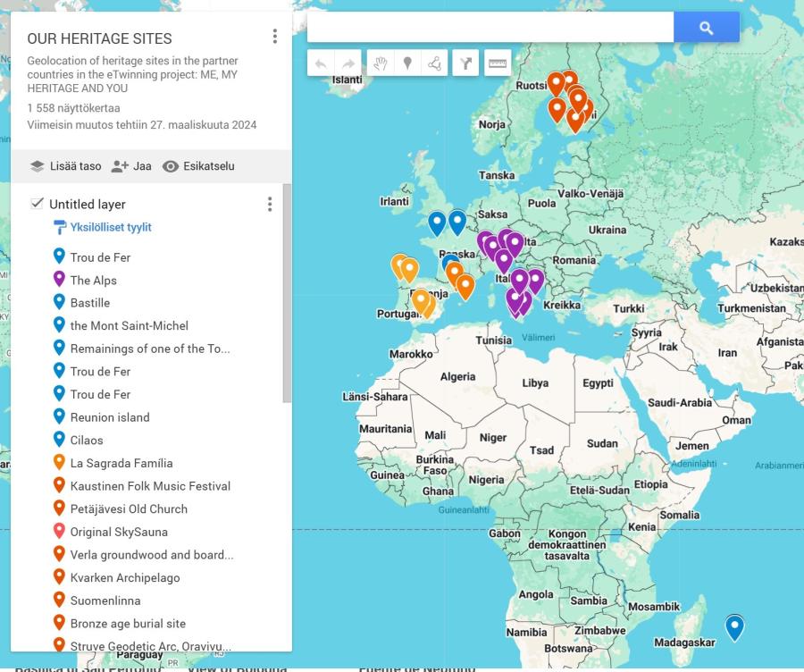Open Untitled layer options three-dot menu
Image resolution: width=804 pixels, height=672 pixels.
coord(270,204)
